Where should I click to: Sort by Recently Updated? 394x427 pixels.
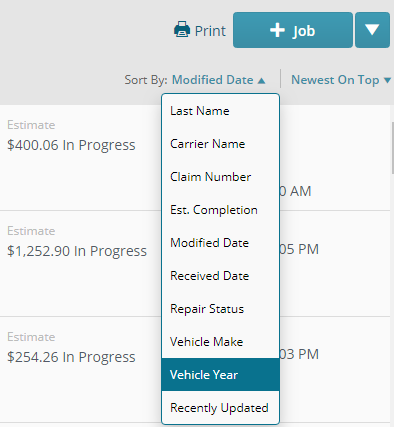220,408
